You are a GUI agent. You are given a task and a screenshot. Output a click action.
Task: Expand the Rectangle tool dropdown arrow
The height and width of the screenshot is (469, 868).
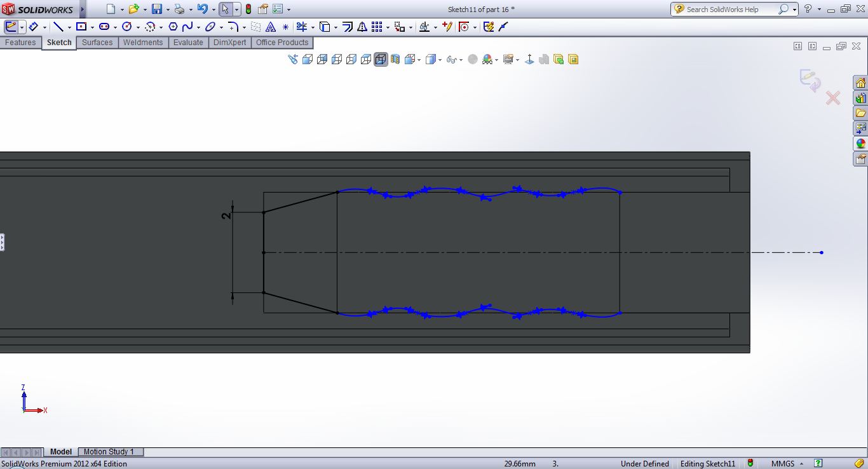(92, 27)
